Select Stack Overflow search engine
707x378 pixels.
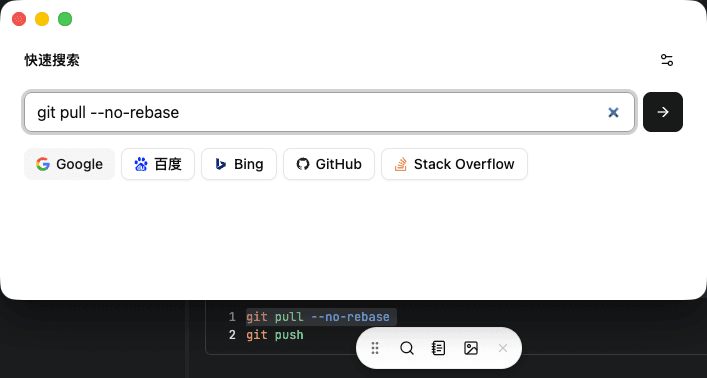(x=454, y=164)
